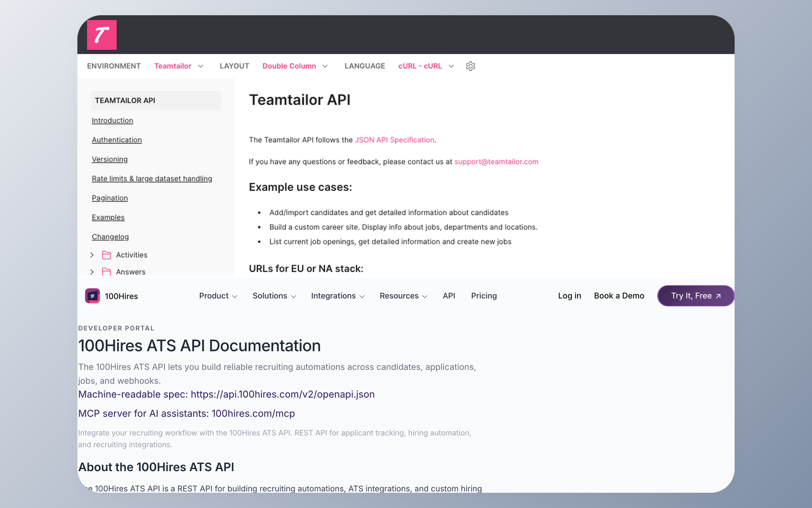Click the ENVIRONMENT label
The width and height of the screenshot is (812, 508).
(114, 66)
